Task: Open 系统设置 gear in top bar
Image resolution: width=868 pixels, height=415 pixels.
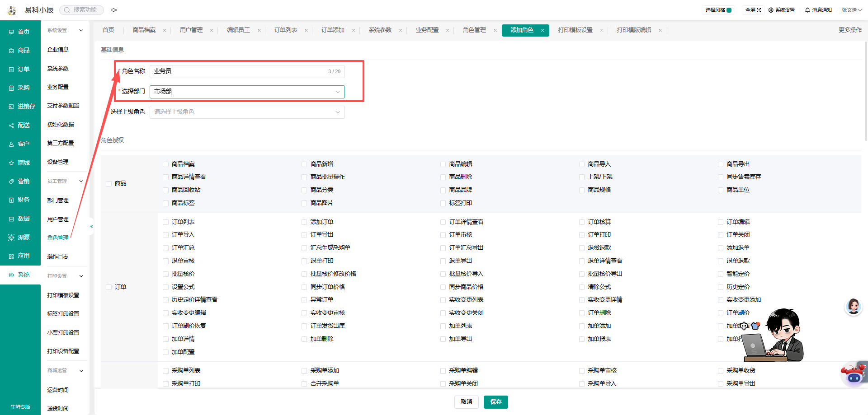Action: 781,10
